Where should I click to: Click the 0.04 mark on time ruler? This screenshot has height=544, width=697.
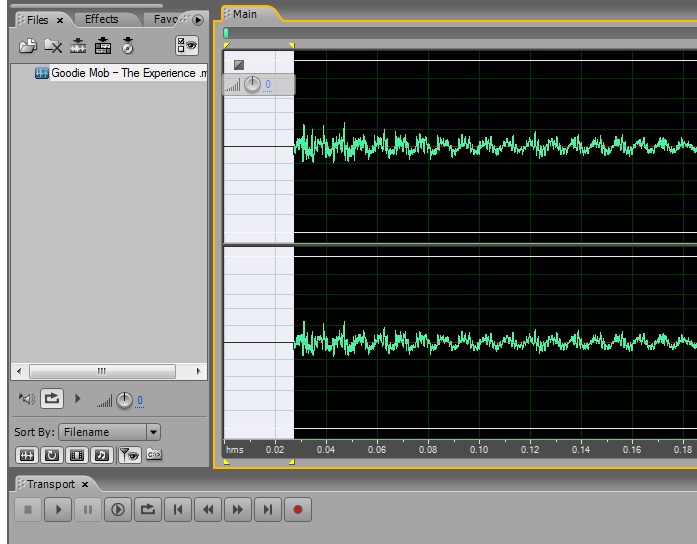326,450
